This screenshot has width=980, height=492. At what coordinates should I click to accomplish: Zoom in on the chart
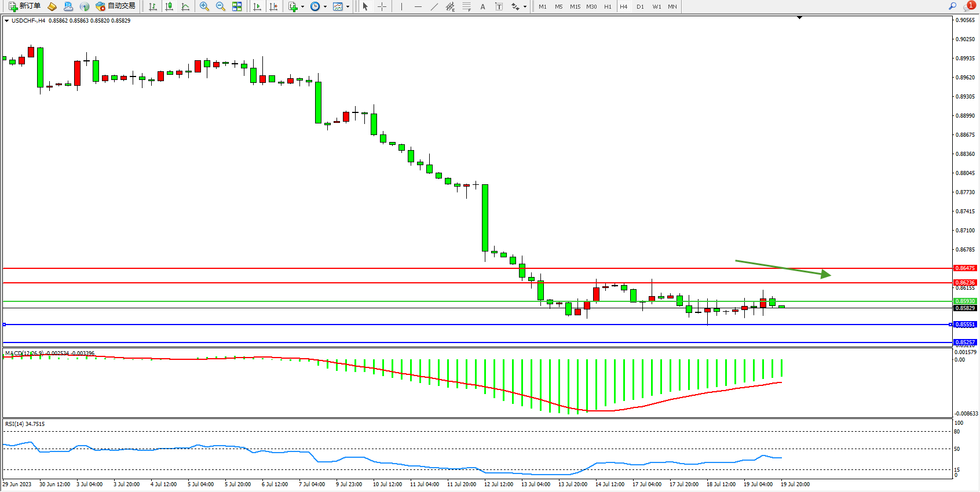coord(204,6)
